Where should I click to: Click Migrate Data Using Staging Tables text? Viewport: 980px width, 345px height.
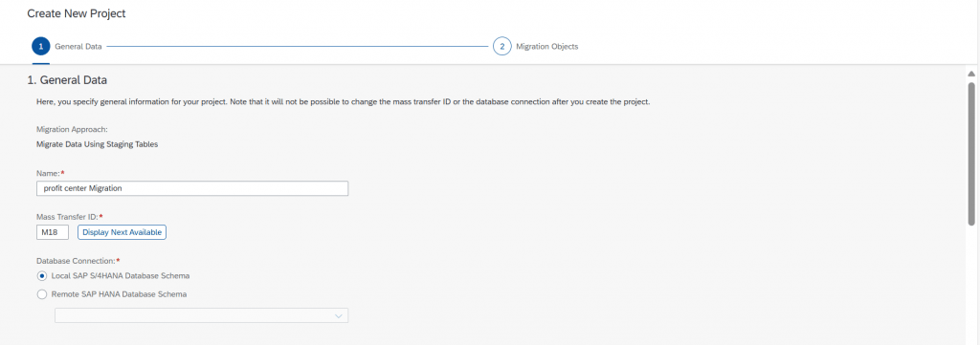[98, 144]
